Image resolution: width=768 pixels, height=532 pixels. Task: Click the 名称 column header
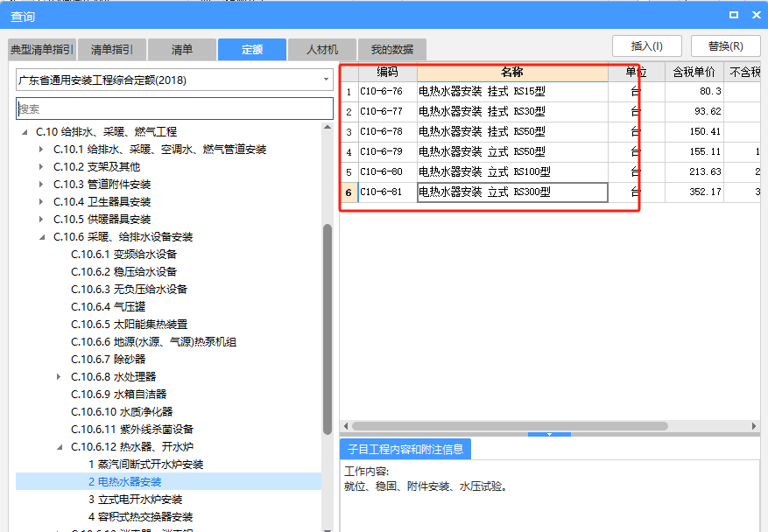point(512,73)
